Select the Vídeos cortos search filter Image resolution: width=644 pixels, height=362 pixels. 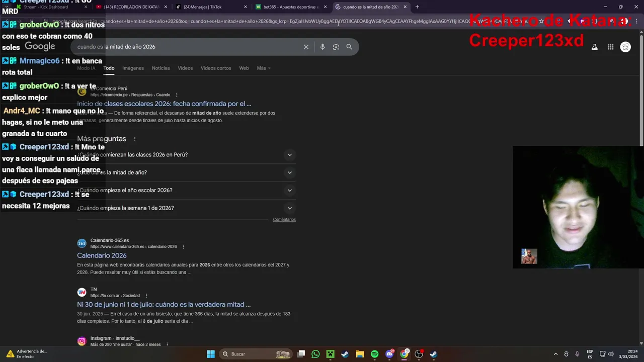[x=216, y=68]
